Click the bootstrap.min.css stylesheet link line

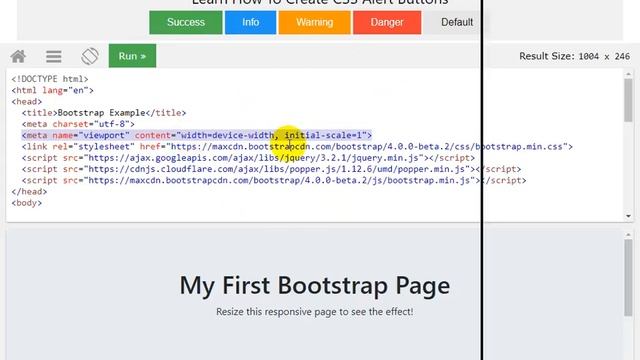297,147
